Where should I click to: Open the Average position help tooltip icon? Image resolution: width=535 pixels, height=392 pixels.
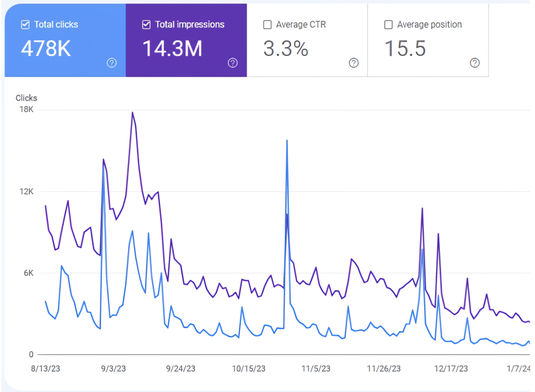point(474,63)
